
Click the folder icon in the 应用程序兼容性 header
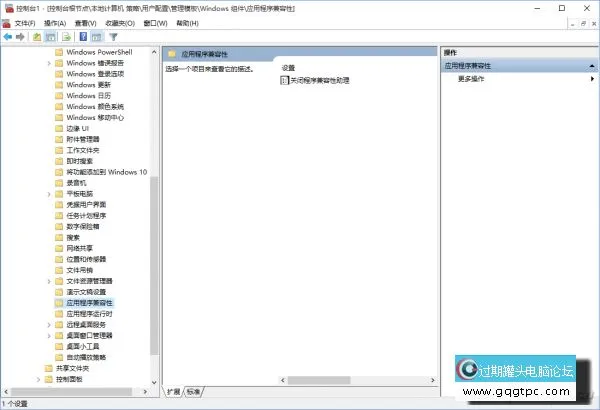pos(172,54)
